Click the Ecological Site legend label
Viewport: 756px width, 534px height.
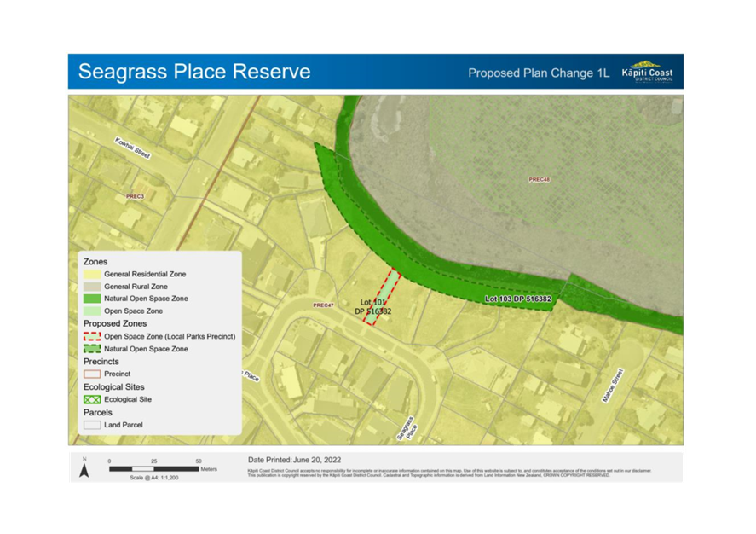(128, 399)
